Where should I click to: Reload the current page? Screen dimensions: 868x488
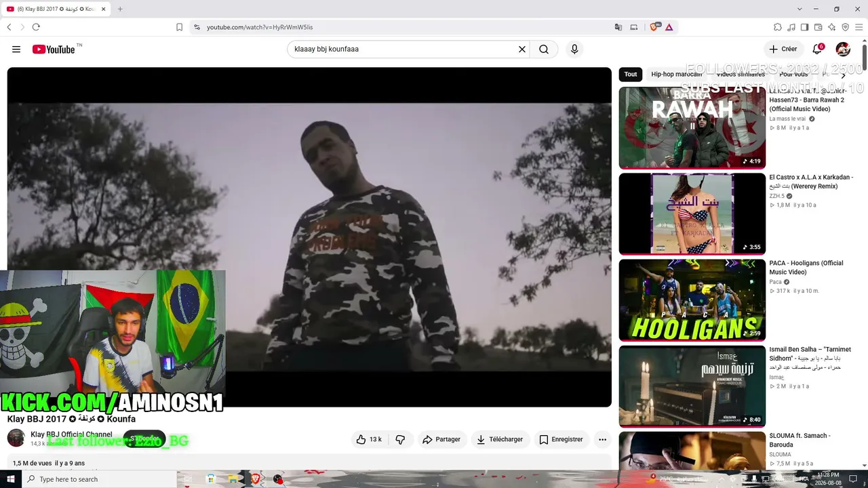coord(36,27)
